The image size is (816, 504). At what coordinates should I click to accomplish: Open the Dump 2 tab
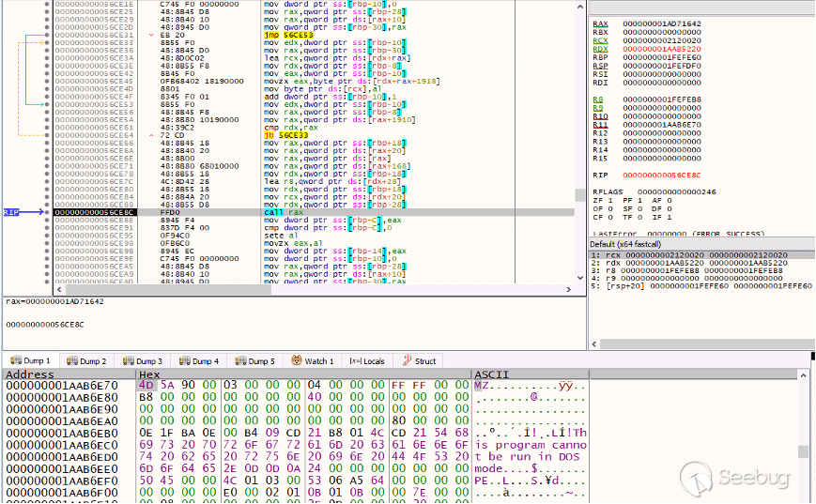(87, 361)
